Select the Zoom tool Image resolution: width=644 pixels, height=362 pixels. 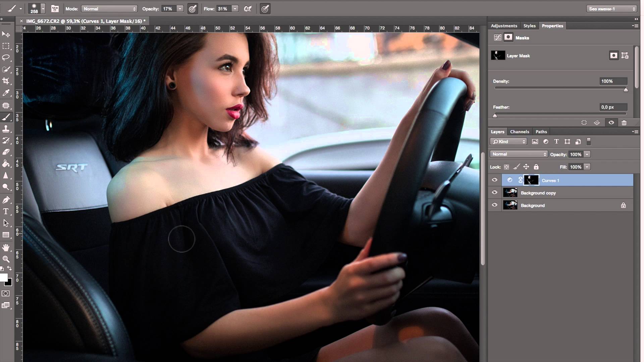click(6, 259)
